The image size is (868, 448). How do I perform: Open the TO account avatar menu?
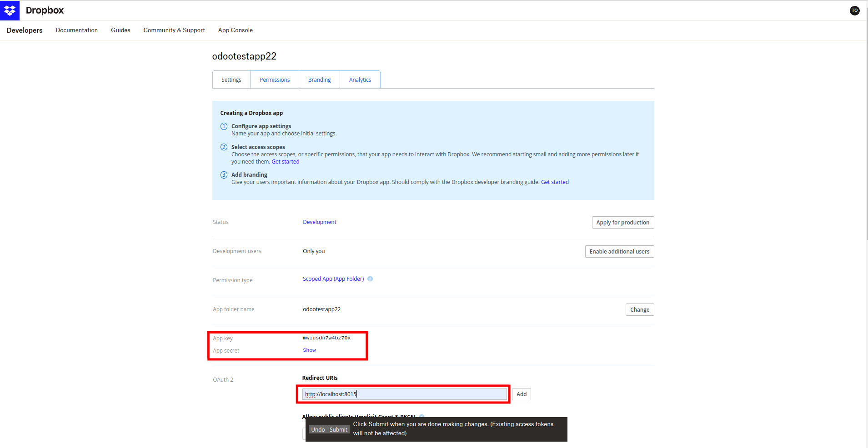click(854, 10)
